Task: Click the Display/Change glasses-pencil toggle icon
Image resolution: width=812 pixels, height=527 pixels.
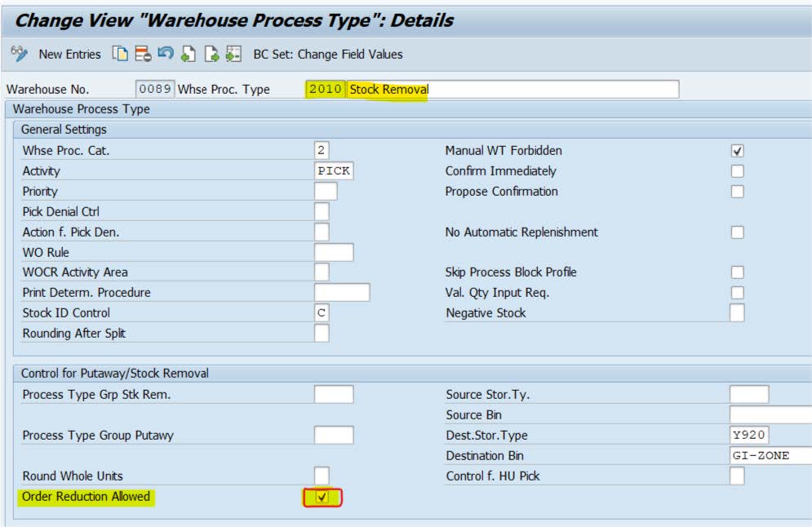Action: (18, 54)
